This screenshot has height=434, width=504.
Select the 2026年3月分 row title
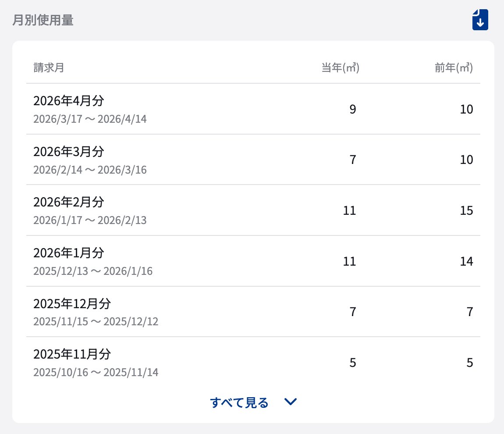tap(69, 151)
